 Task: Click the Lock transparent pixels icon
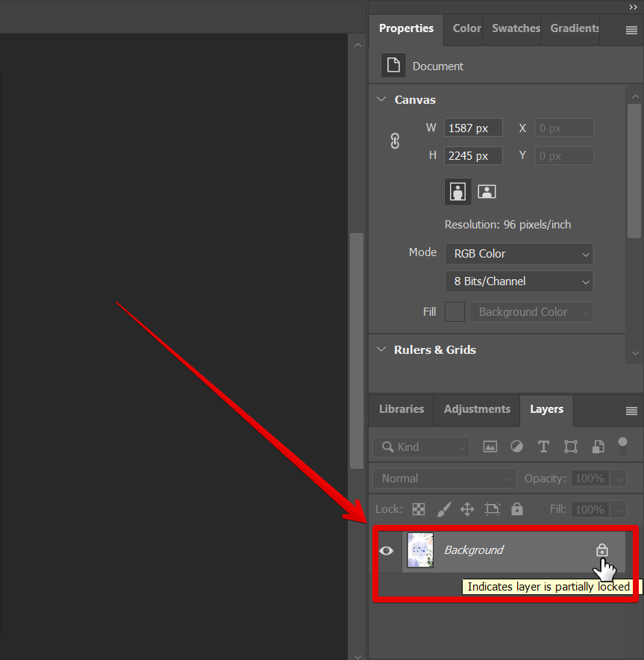click(419, 509)
